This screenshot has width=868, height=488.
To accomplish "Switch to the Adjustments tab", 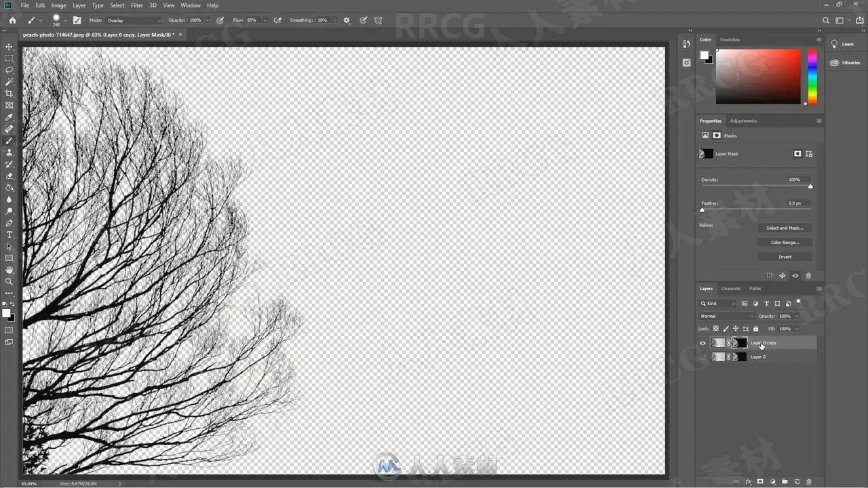I will tap(743, 121).
